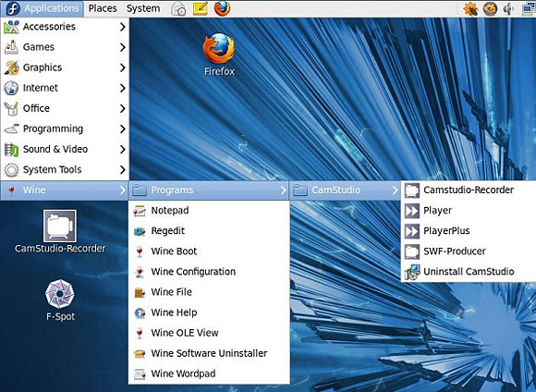Open the System menu
Viewport: 536px width, 392px height.
(143, 8)
